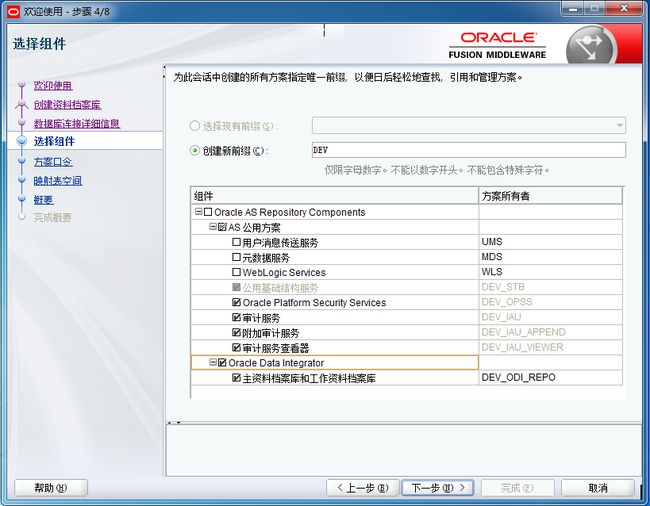Toggle the Oracle Data Integrator checkbox

[222, 363]
